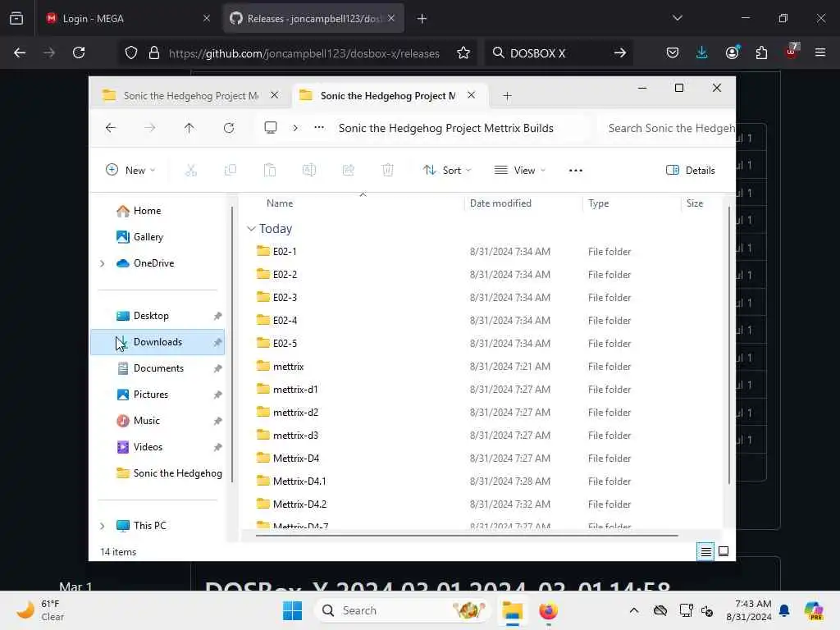Go back in File Explorer
The height and width of the screenshot is (630, 840).
tap(111, 128)
